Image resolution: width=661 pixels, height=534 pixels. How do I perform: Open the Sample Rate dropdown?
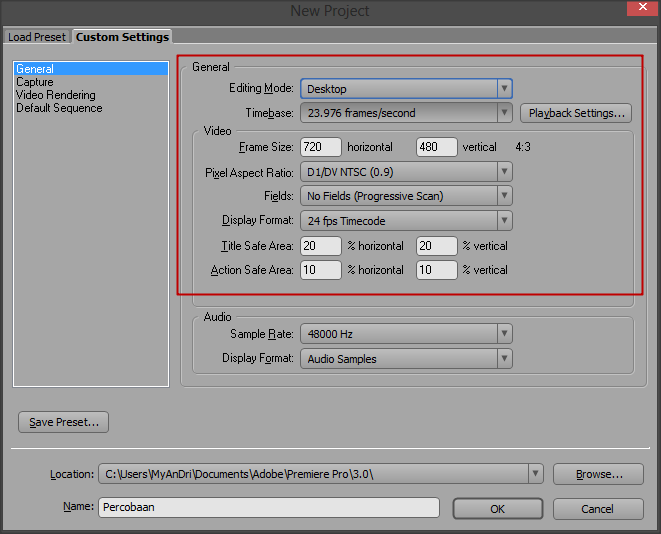pyautogui.click(x=406, y=334)
